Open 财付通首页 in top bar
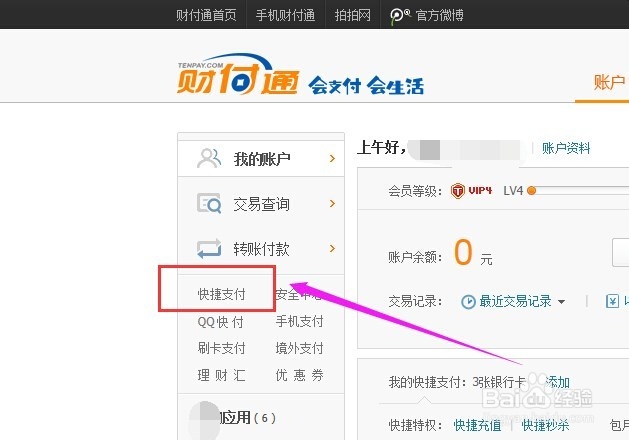The width and height of the screenshot is (629, 440). tap(206, 15)
